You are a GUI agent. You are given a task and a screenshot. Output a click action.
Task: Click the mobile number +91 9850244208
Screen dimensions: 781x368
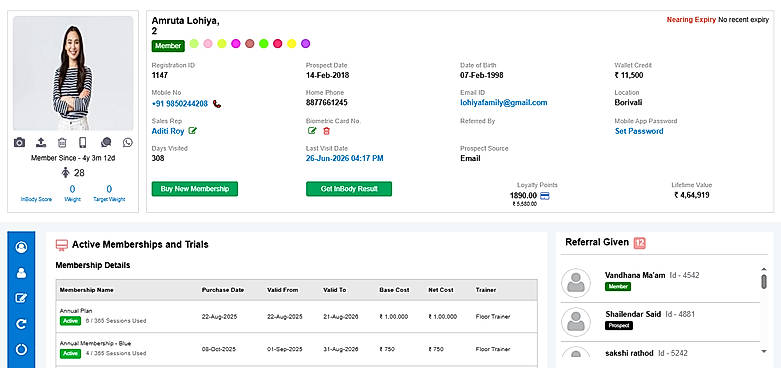click(x=179, y=104)
